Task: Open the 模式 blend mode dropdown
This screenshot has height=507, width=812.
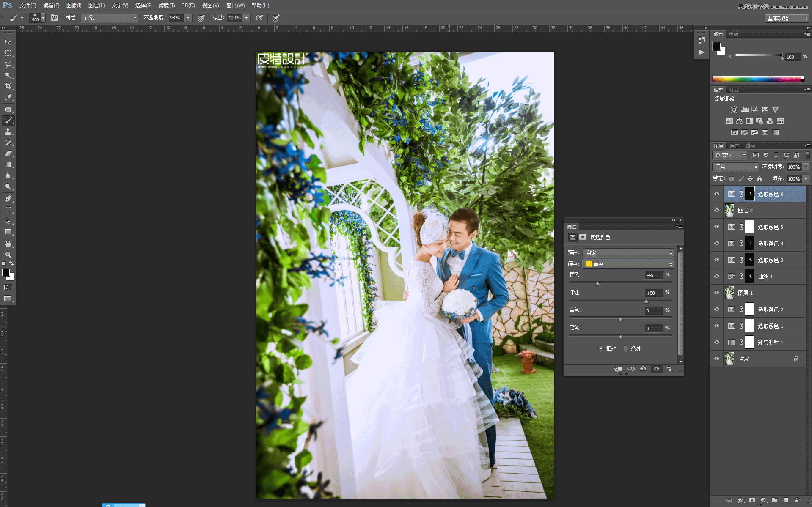Action: 109,18
